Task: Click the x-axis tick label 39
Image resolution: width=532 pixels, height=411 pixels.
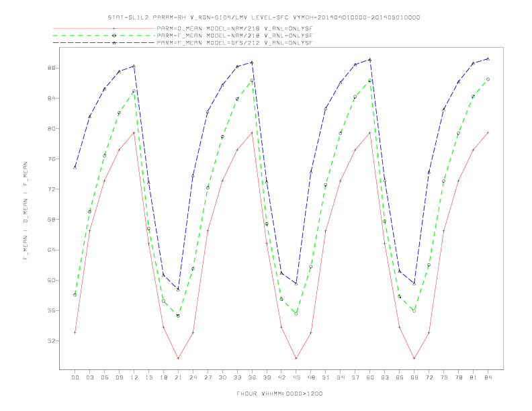Action: 267,377
